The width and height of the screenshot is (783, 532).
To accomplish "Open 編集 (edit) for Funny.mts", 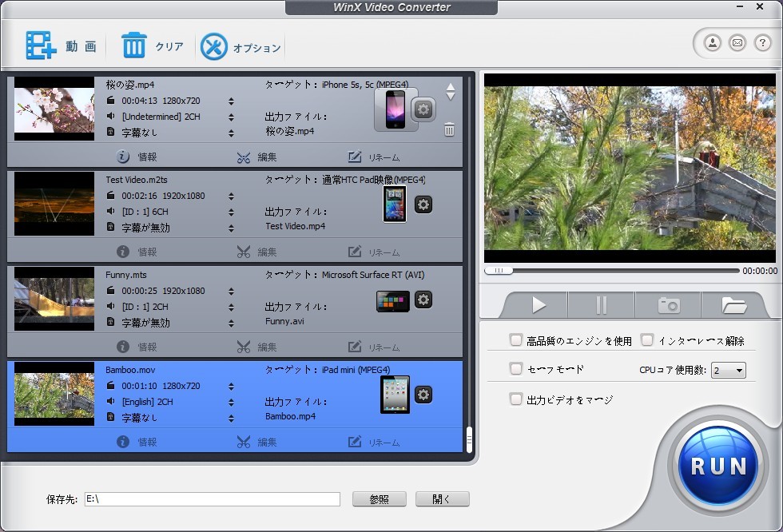I will [256, 347].
